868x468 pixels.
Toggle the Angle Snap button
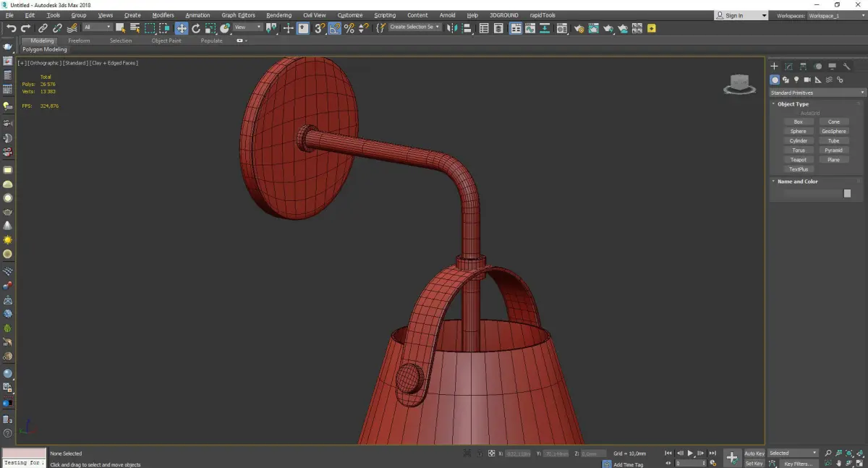[334, 28]
